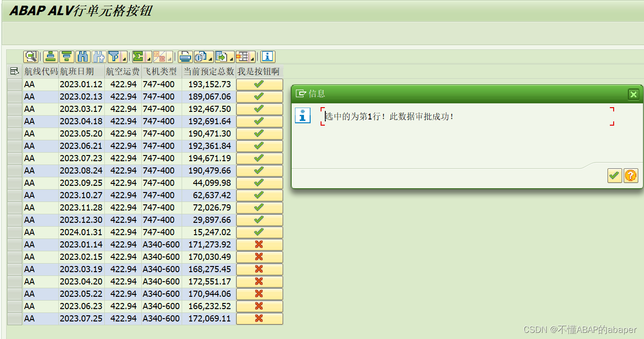
Task: Open the filter dropdown arrow
Action: 123,59
